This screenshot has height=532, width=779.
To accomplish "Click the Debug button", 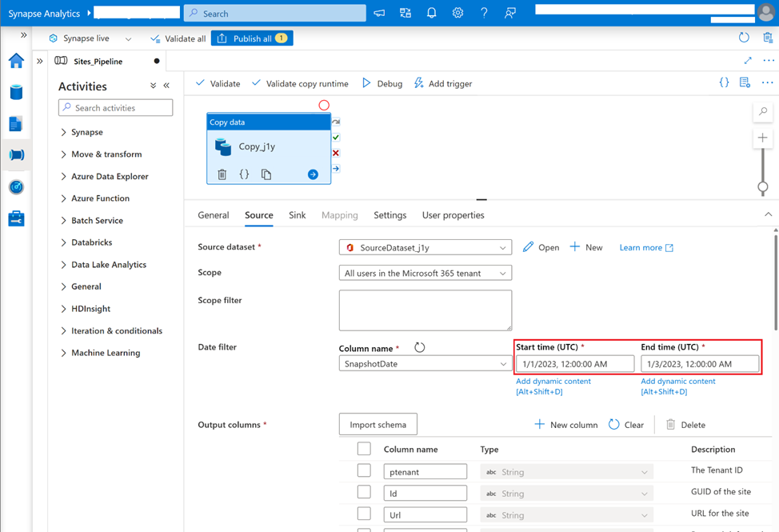I will [382, 83].
